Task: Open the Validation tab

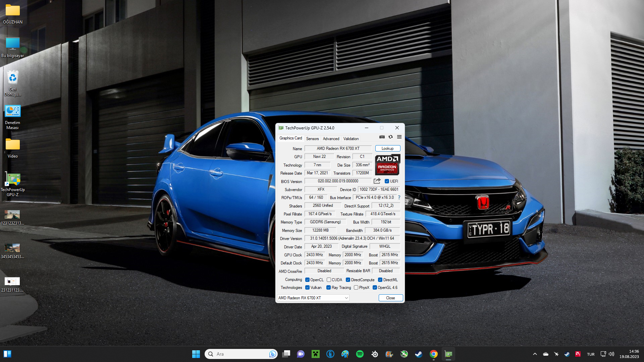Action: pos(351,139)
